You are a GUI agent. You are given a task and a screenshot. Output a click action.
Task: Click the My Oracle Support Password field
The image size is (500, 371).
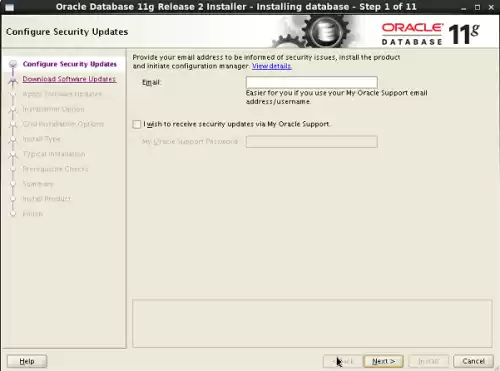click(312, 142)
